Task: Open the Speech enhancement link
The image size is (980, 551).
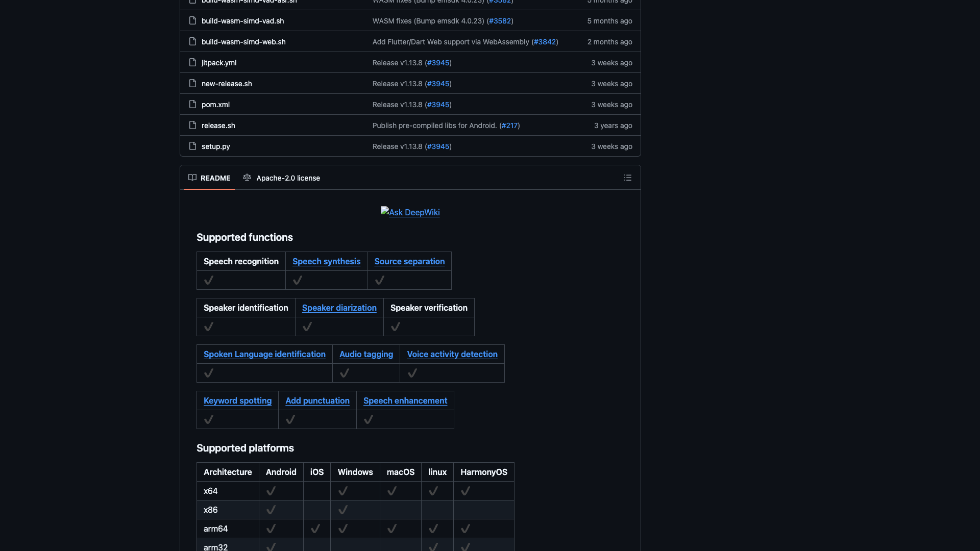Action: tap(405, 400)
